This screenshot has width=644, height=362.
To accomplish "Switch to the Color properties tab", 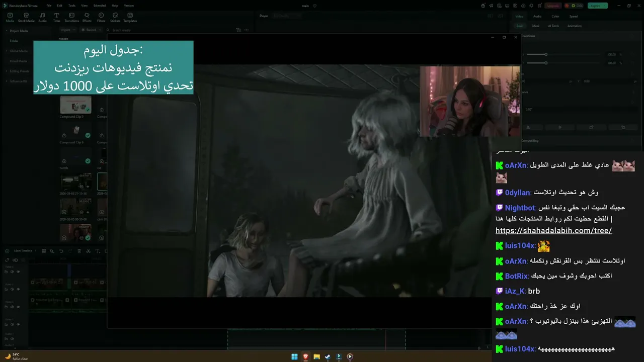I will (555, 16).
